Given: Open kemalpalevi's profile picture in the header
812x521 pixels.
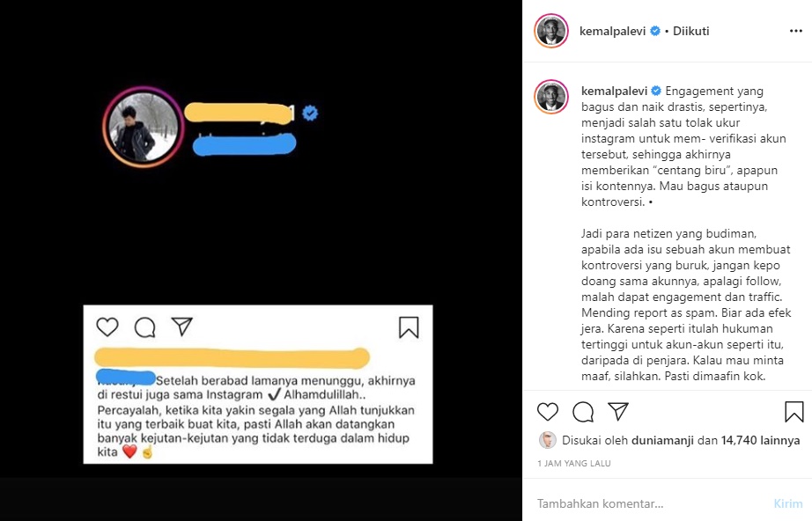Looking at the screenshot, I should (x=551, y=30).
